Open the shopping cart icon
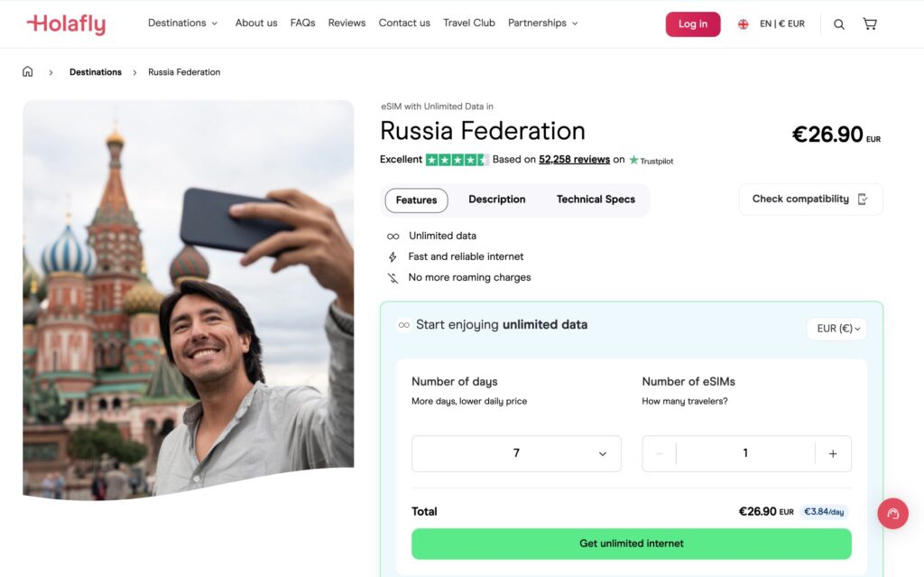The height and width of the screenshot is (577, 924). (x=869, y=23)
